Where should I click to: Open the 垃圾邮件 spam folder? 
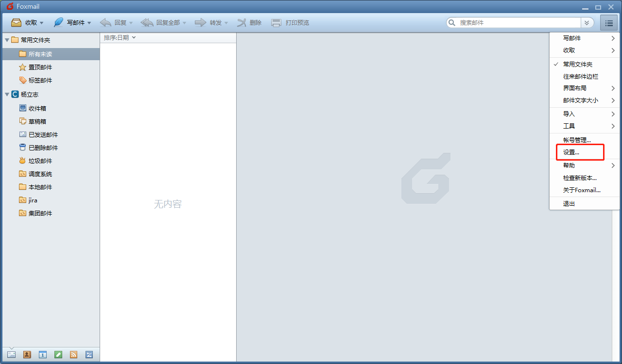coord(51,161)
